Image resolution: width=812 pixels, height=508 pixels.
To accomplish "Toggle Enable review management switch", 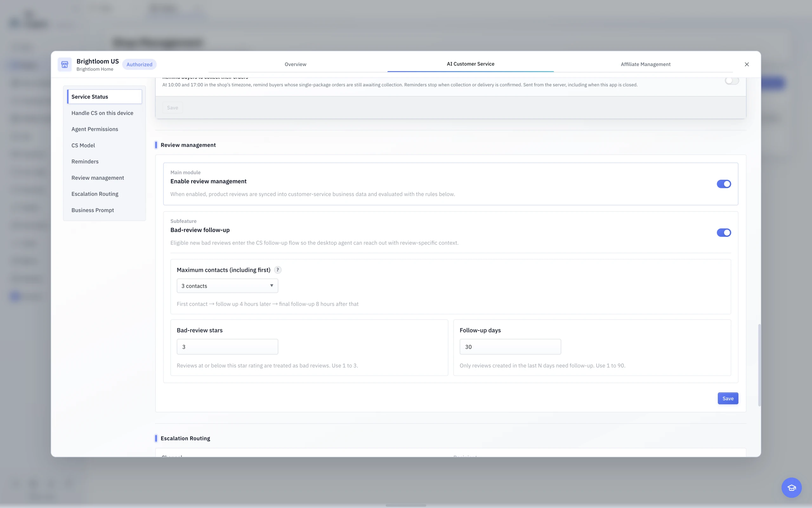I will pos(724,184).
